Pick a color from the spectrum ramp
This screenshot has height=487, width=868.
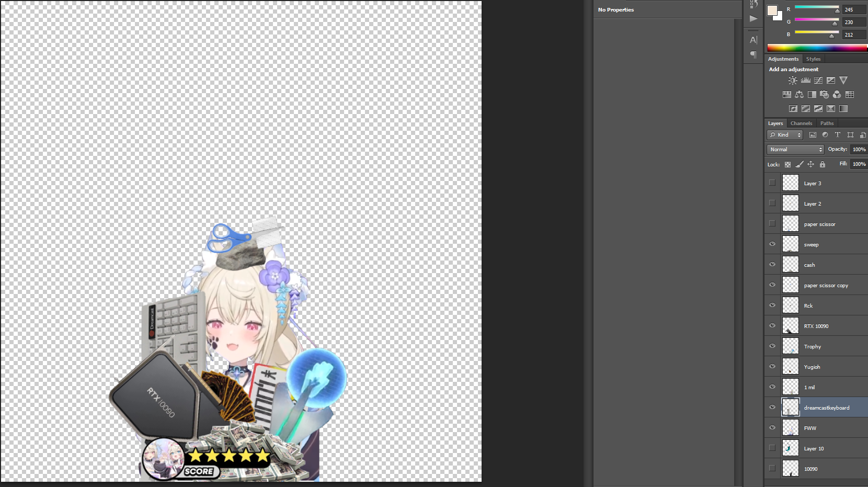pyautogui.click(x=817, y=48)
